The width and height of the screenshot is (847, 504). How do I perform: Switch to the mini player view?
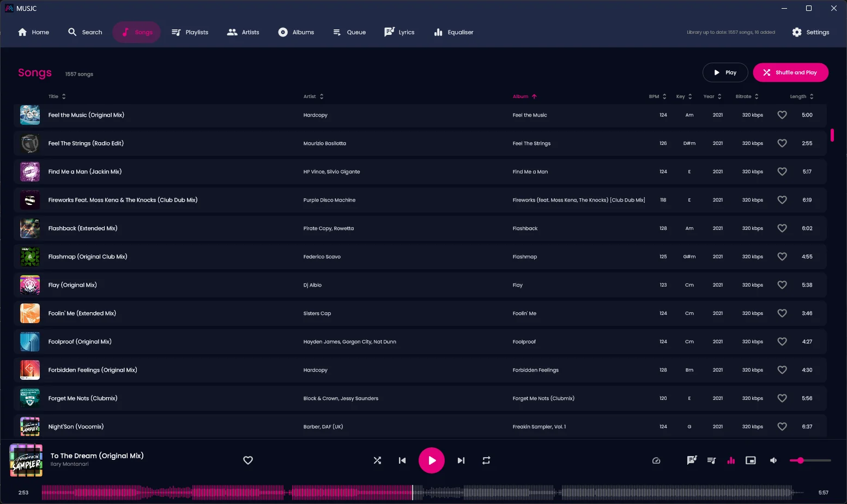point(751,460)
